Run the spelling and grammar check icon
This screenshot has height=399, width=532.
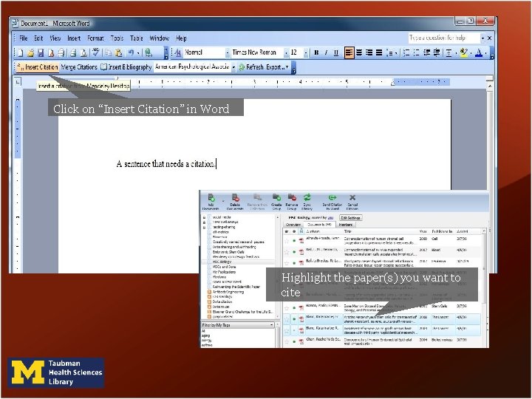tap(95, 52)
